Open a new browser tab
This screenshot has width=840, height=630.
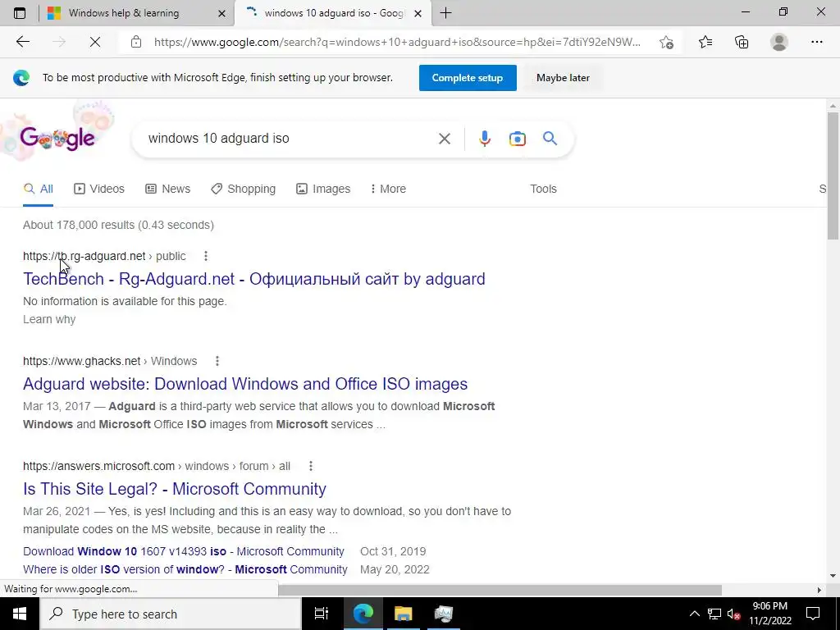click(x=445, y=13)
